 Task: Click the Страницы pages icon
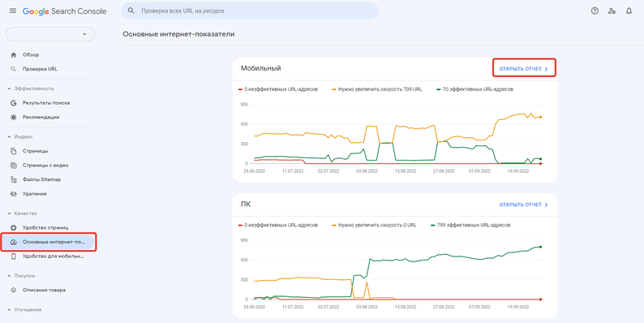[x=14, y=151]
